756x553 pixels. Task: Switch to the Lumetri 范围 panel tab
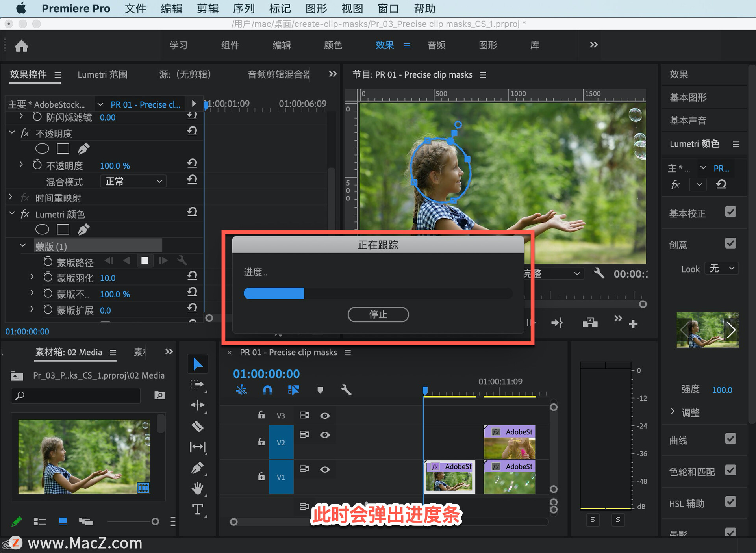[x=102, y=74]
